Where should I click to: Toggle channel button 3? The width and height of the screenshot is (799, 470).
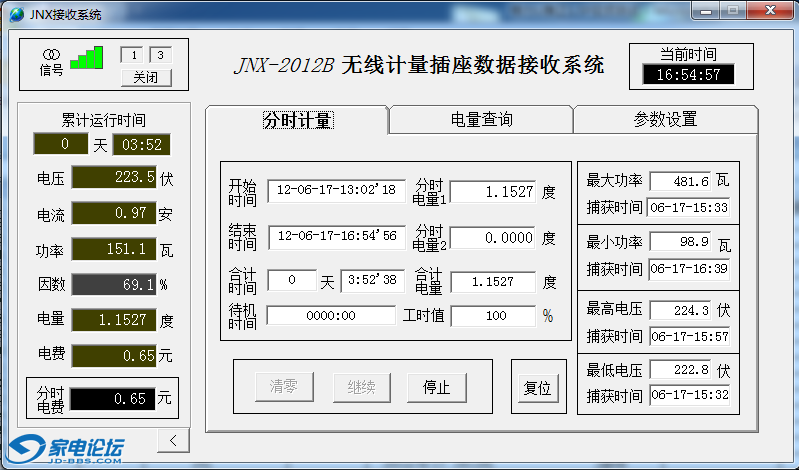coord(159,55)
